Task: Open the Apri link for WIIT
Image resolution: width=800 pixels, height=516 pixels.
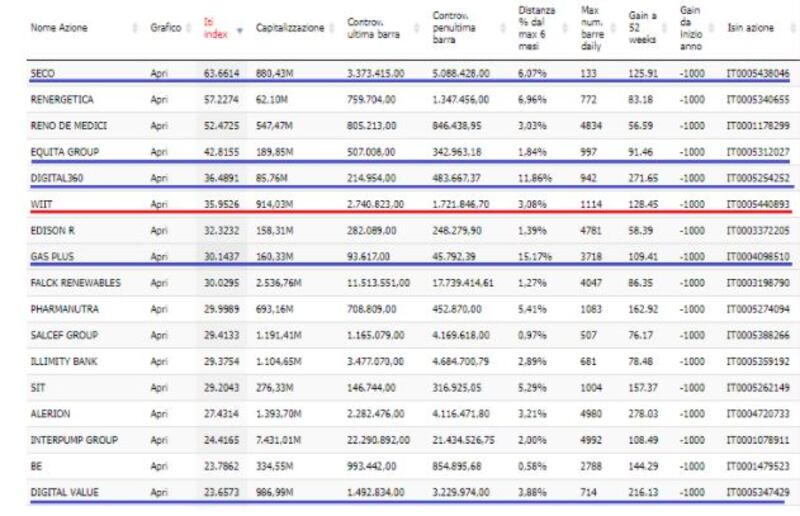Action: (159, 204)
